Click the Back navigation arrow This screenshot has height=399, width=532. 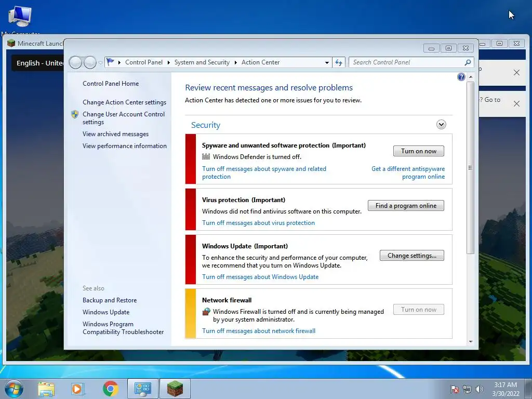pyautogui.click(x=75, y=62)
